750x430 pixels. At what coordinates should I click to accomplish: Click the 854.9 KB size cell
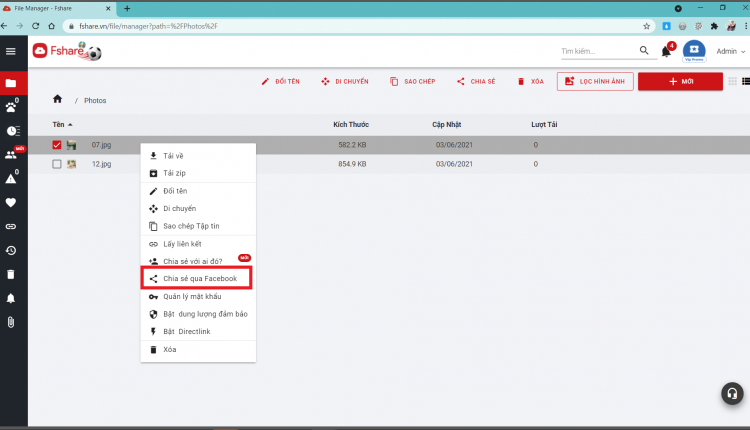(352, 164)
